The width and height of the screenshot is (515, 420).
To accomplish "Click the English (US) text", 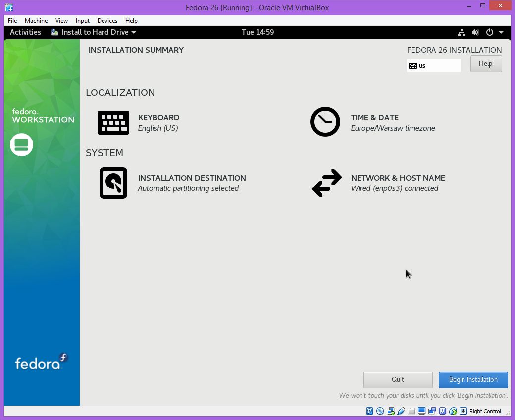I will click(158, 128).
